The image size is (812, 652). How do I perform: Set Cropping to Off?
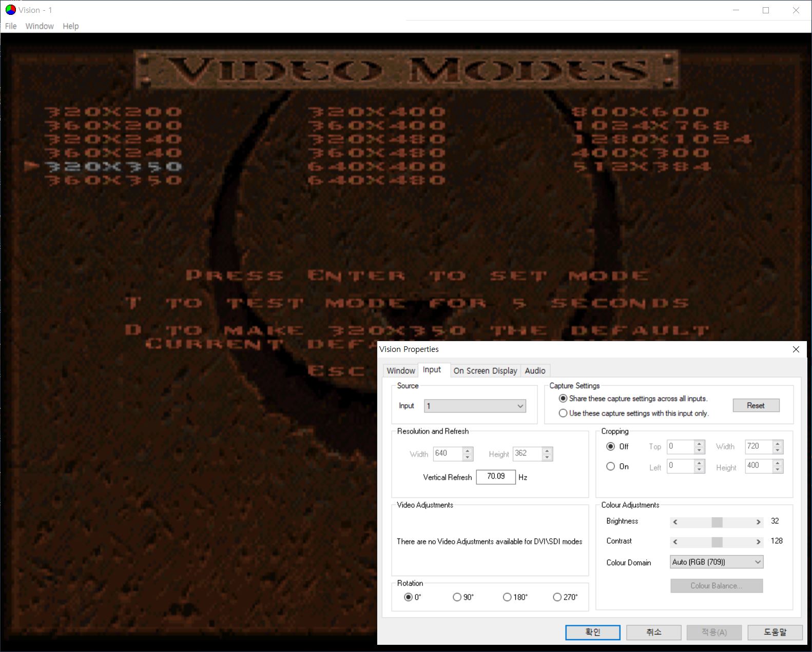click(x=611, y=447)
